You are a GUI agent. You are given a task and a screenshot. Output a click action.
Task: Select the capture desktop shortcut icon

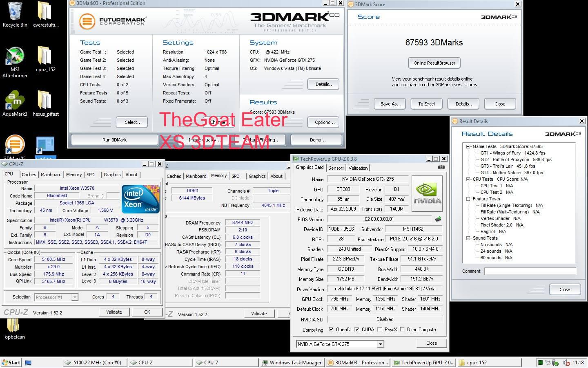[45, 148]
